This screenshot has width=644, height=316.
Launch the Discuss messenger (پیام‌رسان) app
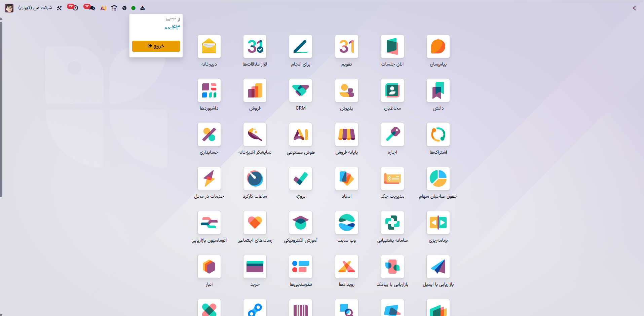point(438,46)
